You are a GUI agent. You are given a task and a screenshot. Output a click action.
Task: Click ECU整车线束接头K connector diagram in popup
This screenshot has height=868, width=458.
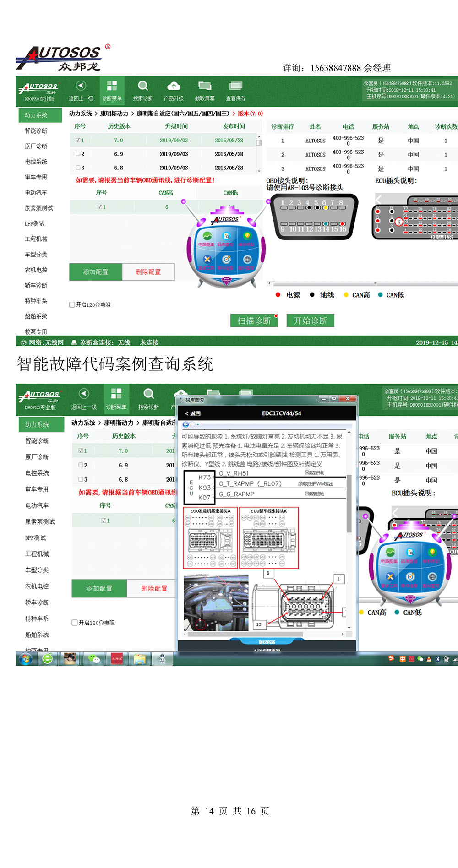tap(269, 538)
